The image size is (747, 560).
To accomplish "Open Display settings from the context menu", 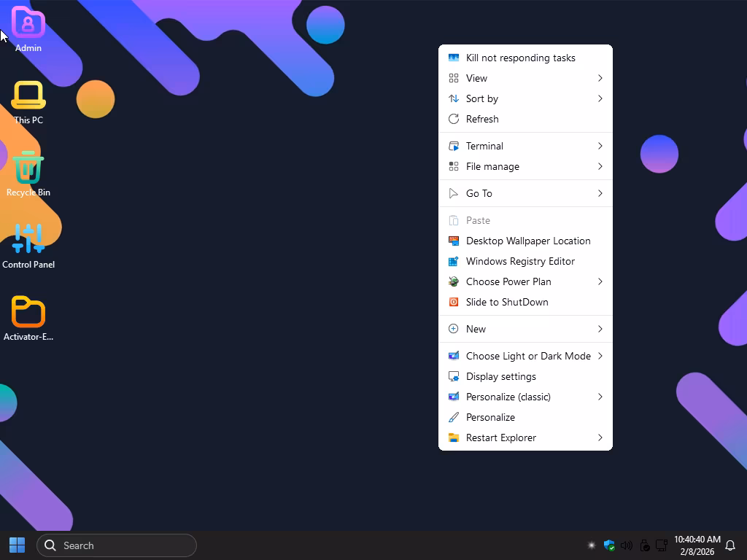I will click(500, 376).
